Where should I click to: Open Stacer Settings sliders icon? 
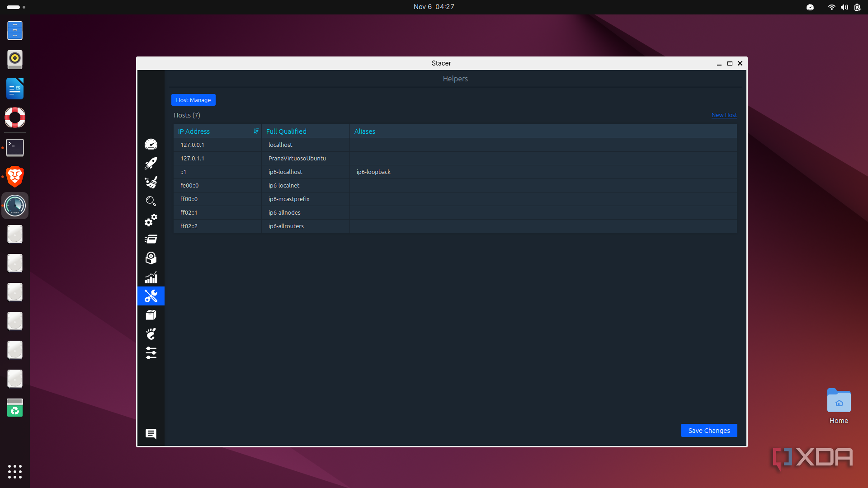(151, 353)
